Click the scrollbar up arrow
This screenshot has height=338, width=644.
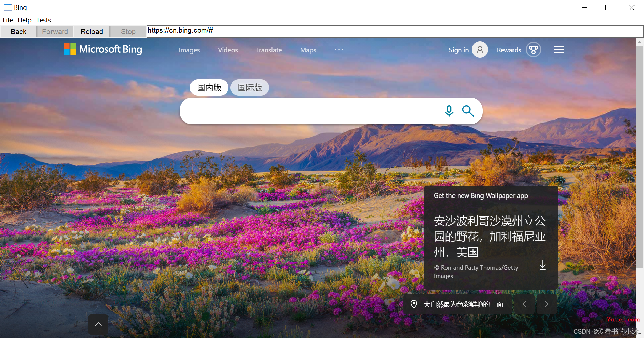pyautogui.click(x=640, y=42)
